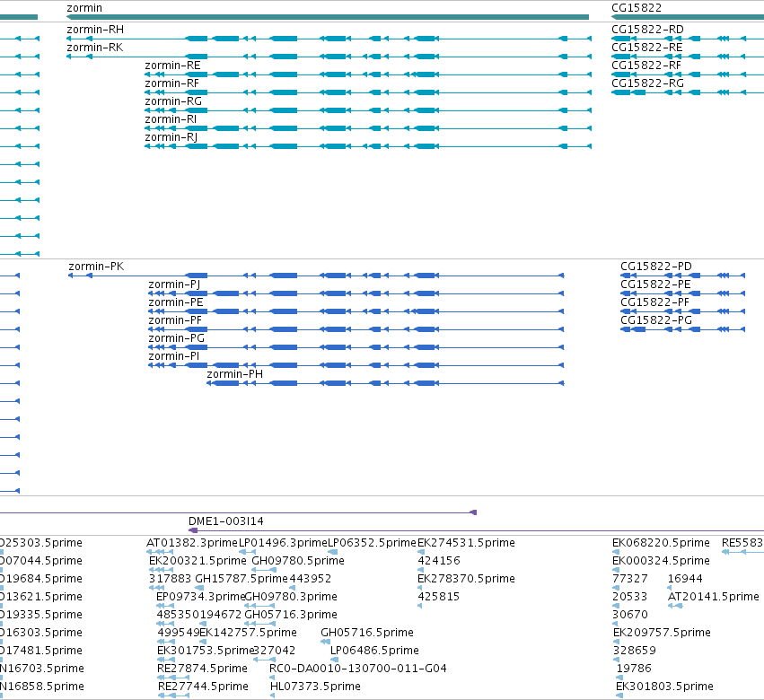Click feature 327042

pos(275,652)
